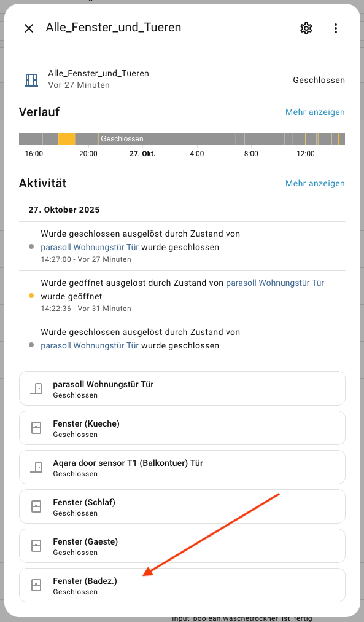Screen dimensions: 364x622
Task: Show more history via Verlauf's Mehr anzeigen
Action: tap(315, 112)
